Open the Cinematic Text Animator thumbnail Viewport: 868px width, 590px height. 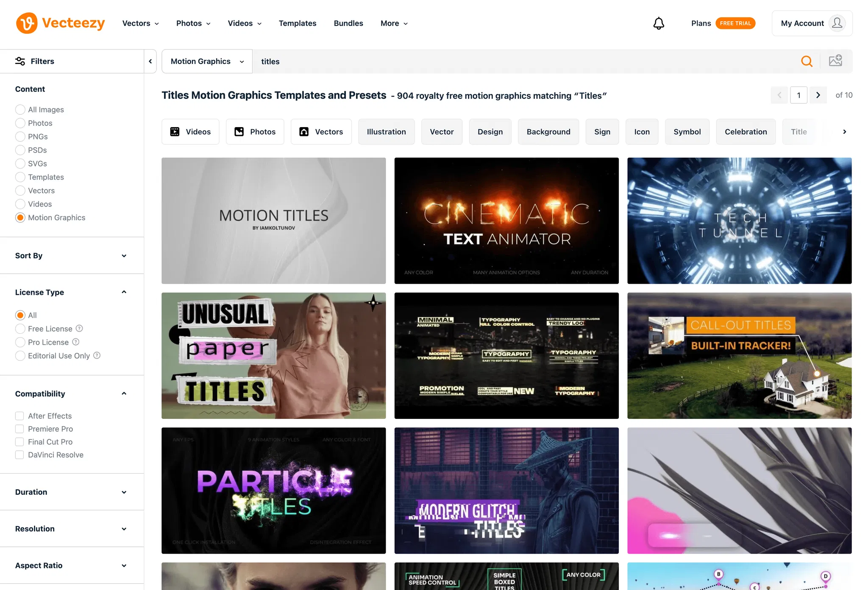(x=506, y=221)
